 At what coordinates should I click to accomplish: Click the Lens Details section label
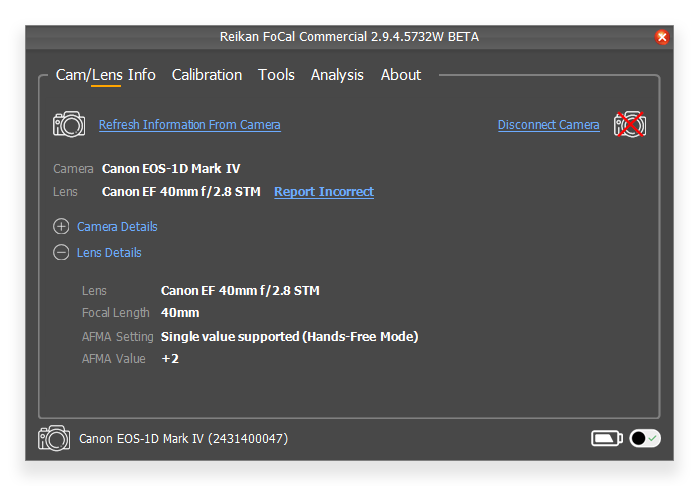tap(109, 252)
